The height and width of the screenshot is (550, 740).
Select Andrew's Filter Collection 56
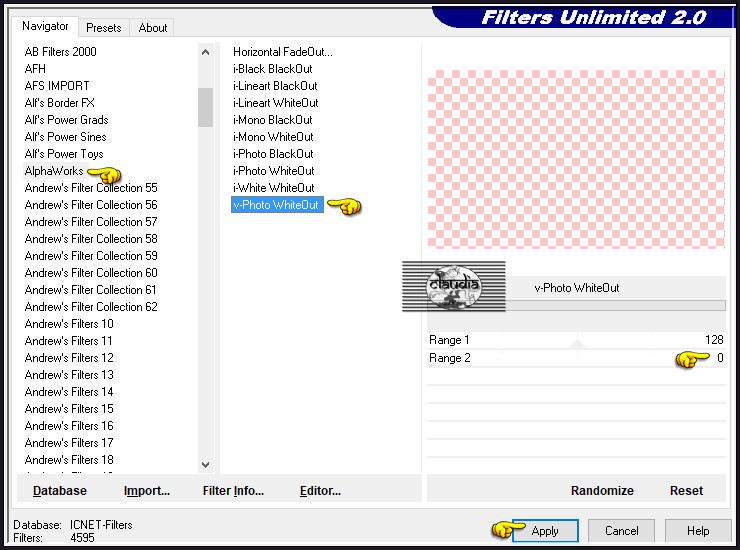(91, 205)
